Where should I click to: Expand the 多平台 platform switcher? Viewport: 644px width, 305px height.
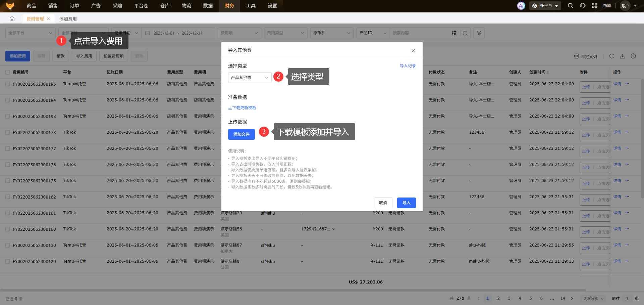click(x=545, y=6)
